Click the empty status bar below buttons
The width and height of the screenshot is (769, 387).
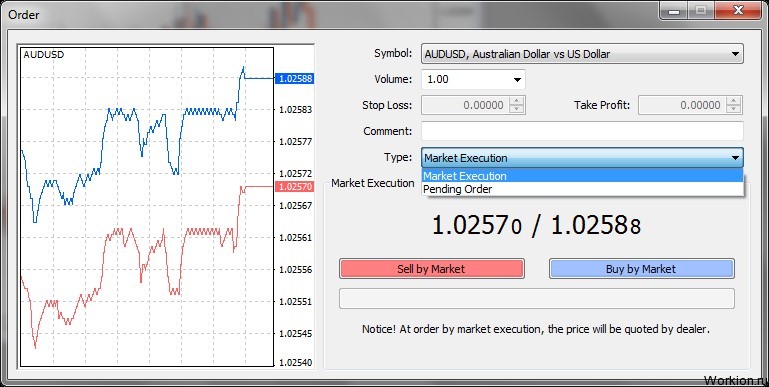point(537,299)
